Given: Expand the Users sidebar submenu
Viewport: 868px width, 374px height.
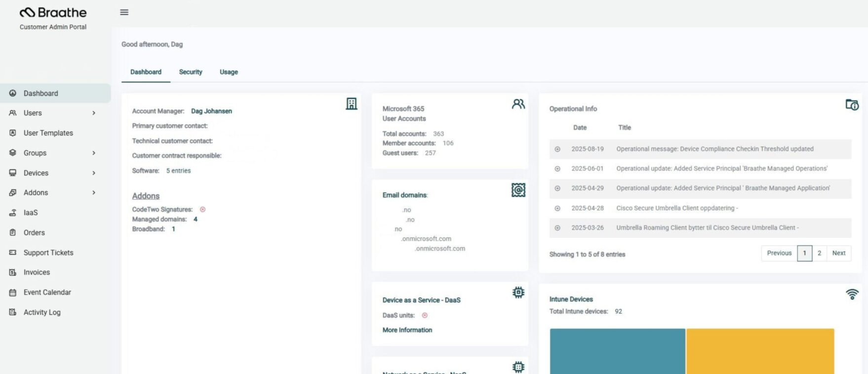Looking at the screenshot, I should 94,113.
